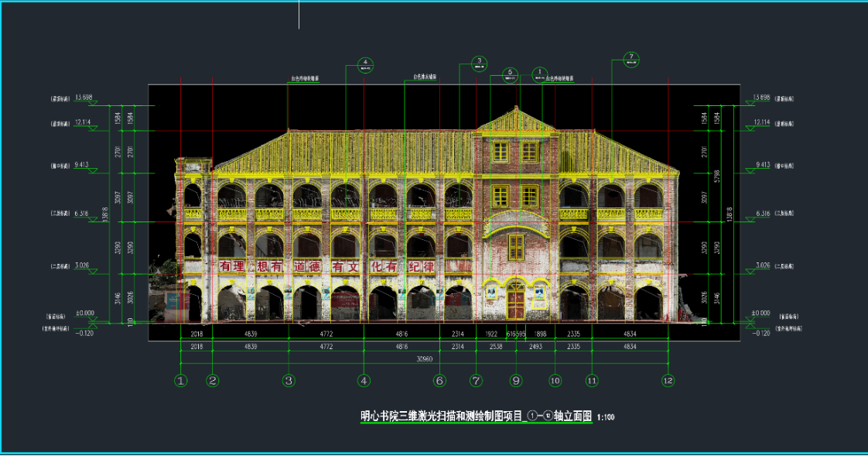Screen dimensions: 868x456
Task: Click detail callout bubble 3 above roof
Action: pos(479,63)
